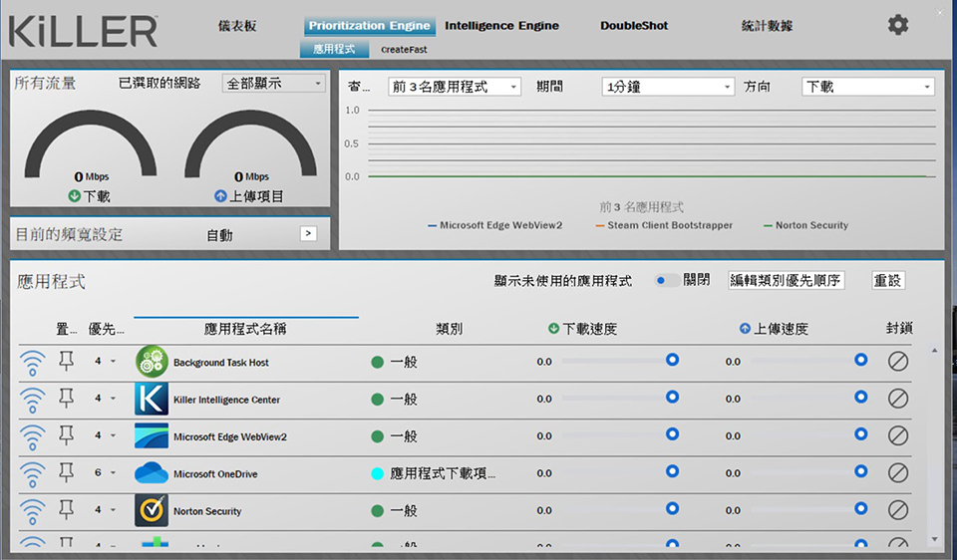Block Background Task Host traffic
Screen dimensions: 957x560
tap(898, 361)
